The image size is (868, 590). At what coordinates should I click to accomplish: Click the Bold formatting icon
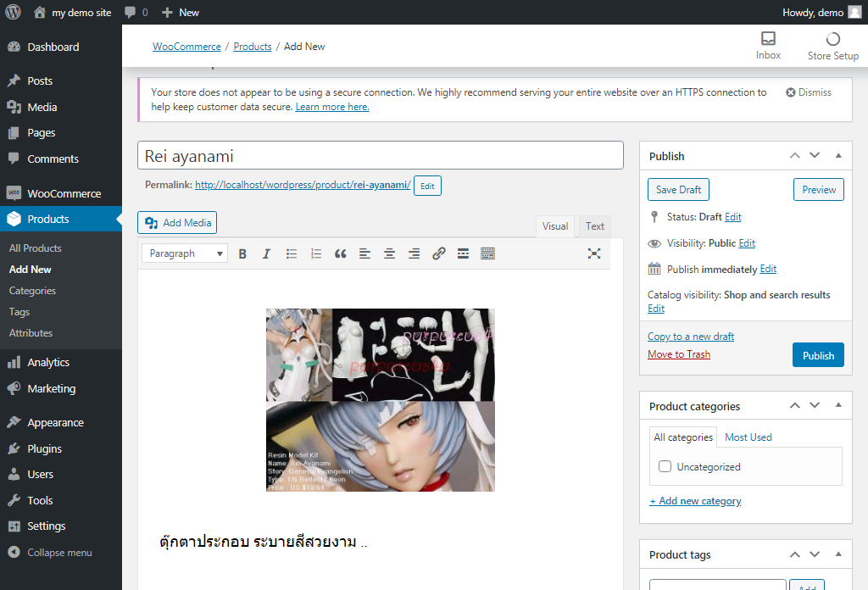[x=242, y=253]
